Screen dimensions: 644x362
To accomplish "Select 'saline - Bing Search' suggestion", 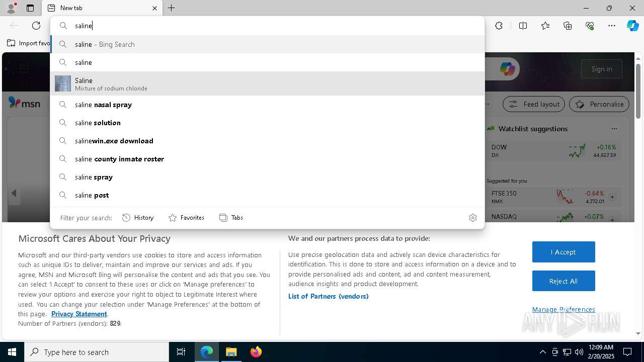I will (x=267, y=44).
